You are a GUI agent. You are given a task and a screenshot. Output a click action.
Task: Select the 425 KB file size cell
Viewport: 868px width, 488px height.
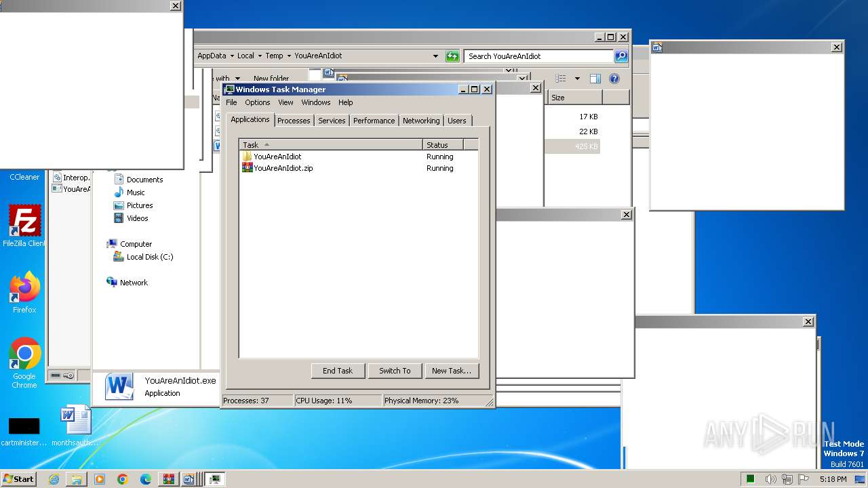click(x=572, y=146)
